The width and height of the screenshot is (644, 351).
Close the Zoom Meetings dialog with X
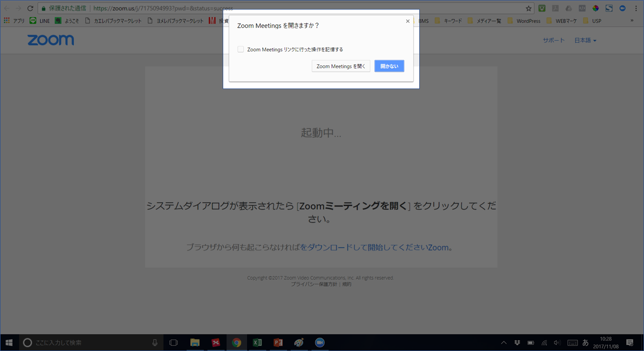(x=408, y=21)
